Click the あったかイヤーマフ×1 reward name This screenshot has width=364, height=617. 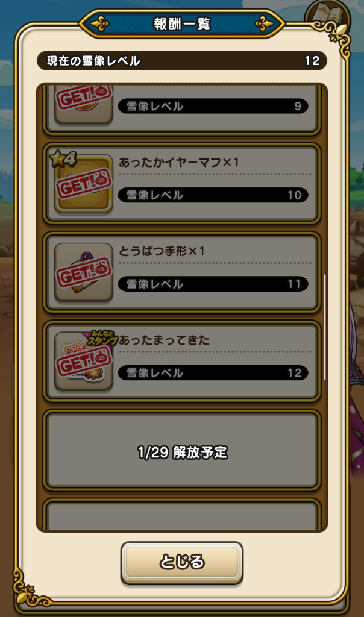click(178, 162)
